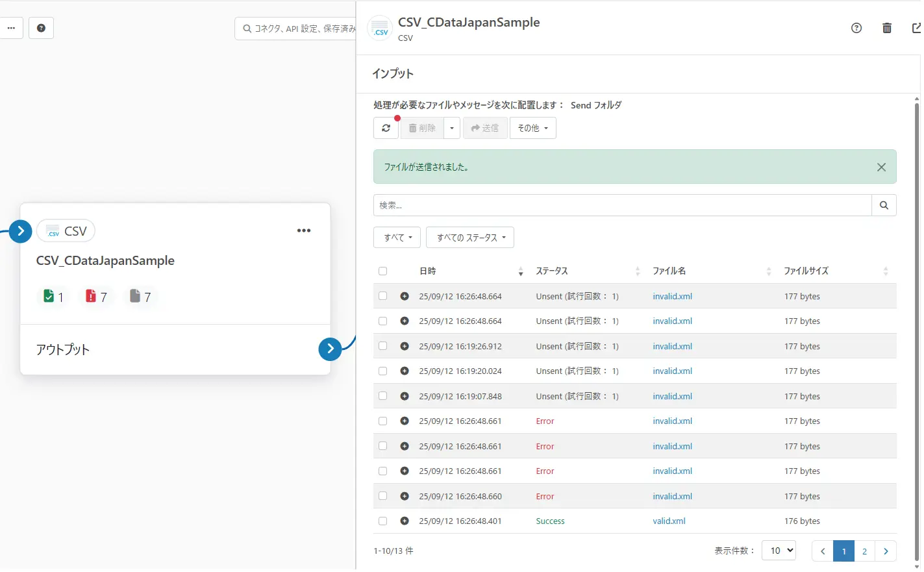This screenshot has height=572, width=924.
Task: Open the three-dot menu on the CSV connector card
Action: tap(304, 230)
